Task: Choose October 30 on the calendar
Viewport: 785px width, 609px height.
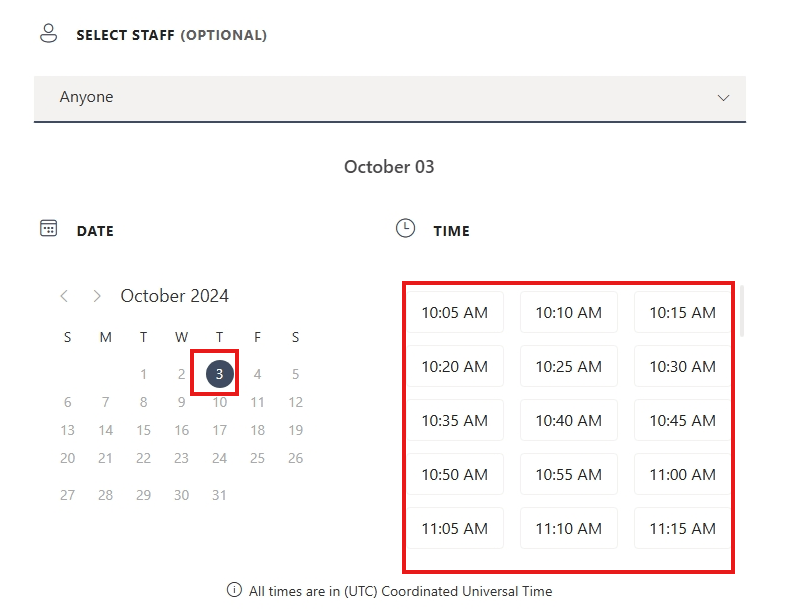Action: click(x=181, y=495)
